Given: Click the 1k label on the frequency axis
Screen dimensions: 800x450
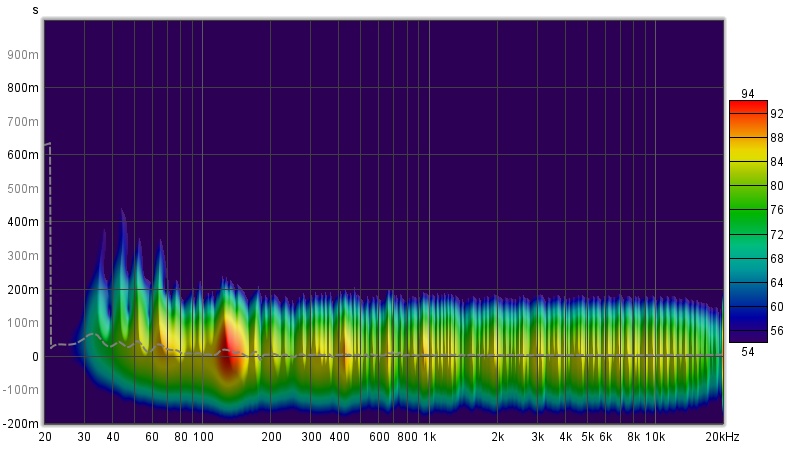Looking at the screenshot, I should (429, 437).
